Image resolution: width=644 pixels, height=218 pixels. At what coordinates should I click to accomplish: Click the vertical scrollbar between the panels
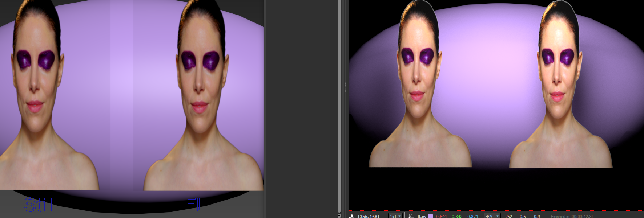point(339,106)
